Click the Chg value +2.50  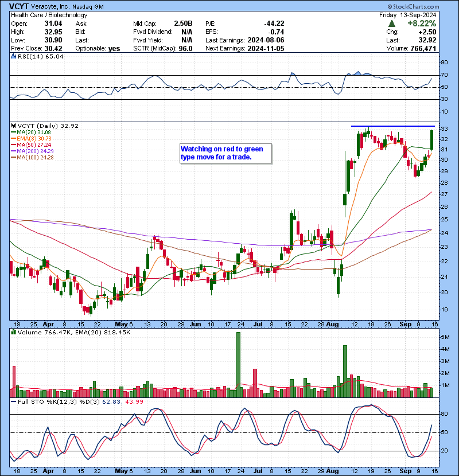tap(428, 32)
